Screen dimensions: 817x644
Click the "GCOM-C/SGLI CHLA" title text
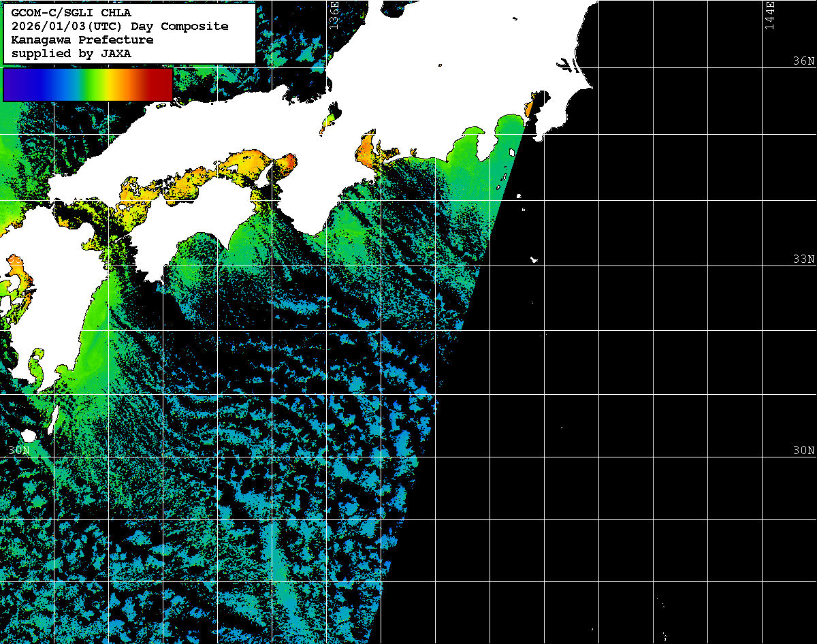(71, 12)
